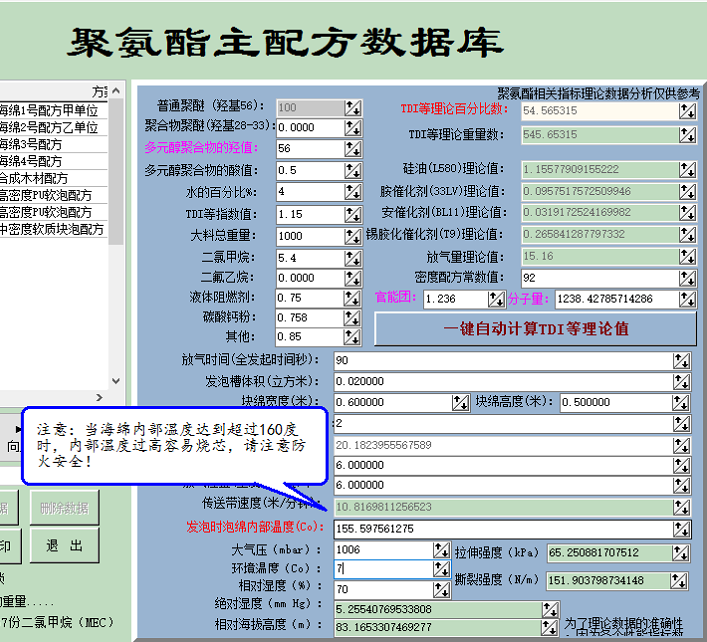Viewport: 707px width, 642px height.
Task: Click stepper icon for 撕裂强度 (N/m)
Action: pos(679,581)
